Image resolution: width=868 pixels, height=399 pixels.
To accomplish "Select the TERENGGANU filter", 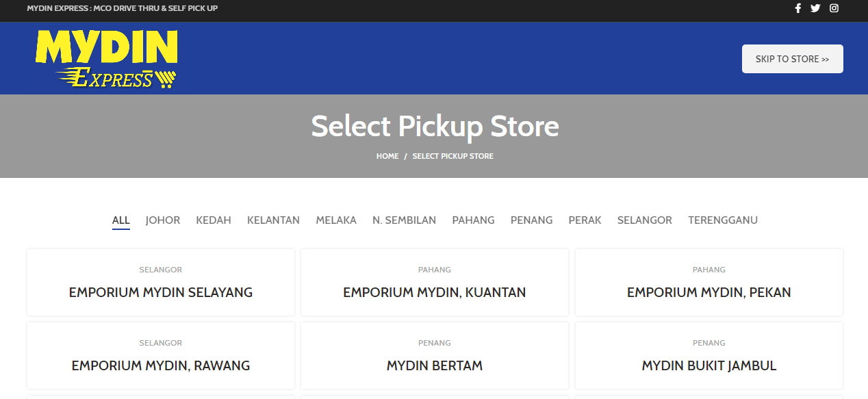I will pyautogui.click(x=723, y=220).
